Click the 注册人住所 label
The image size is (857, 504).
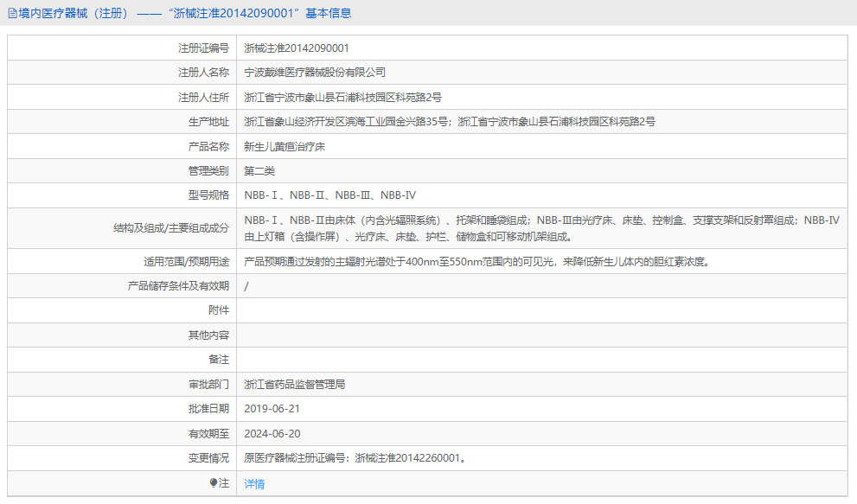coord(203,98)
